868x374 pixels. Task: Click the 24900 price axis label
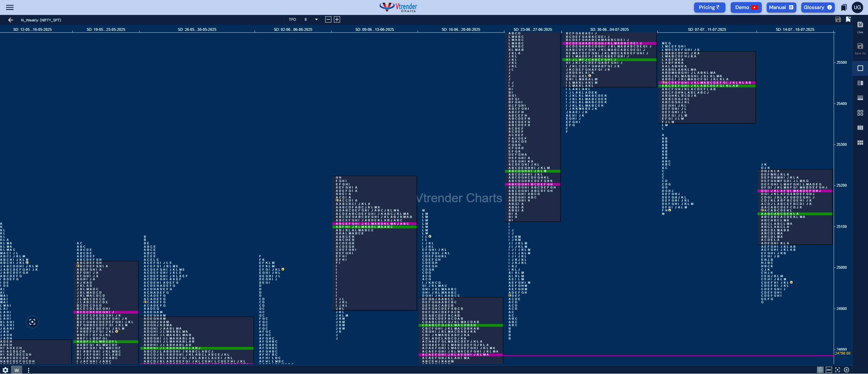pyautogui.click(x=842, y=309)
